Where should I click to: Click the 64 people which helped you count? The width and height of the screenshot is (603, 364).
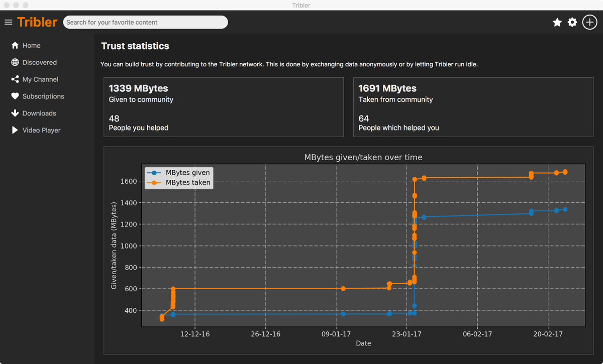pos(364,118)
